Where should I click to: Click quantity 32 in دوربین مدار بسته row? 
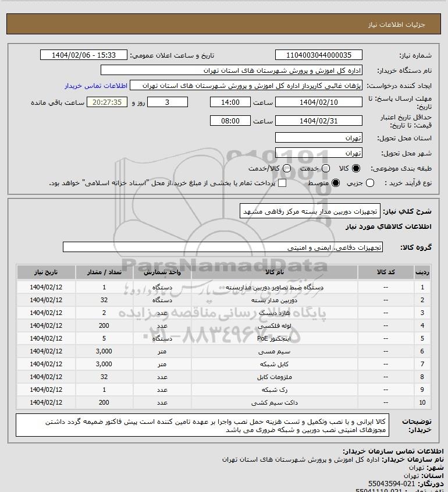104,300
